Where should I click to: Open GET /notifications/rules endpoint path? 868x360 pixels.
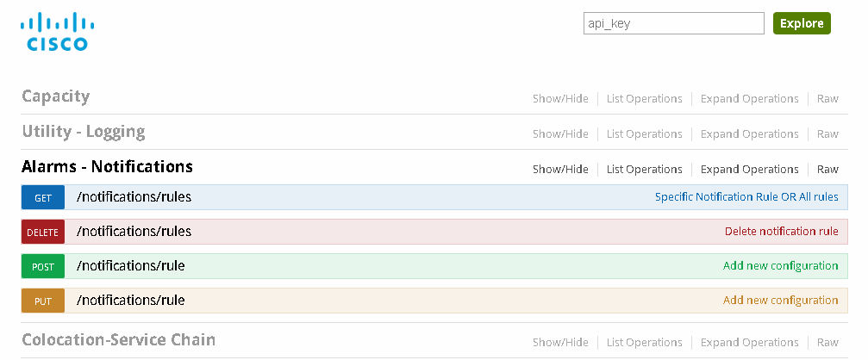134,197
